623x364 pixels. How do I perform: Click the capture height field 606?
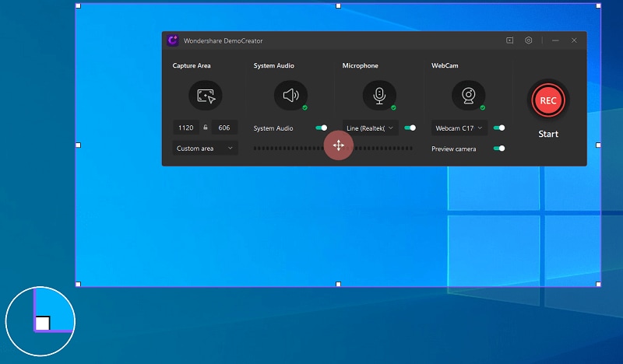pyautogui.click(x=224, y=128)
